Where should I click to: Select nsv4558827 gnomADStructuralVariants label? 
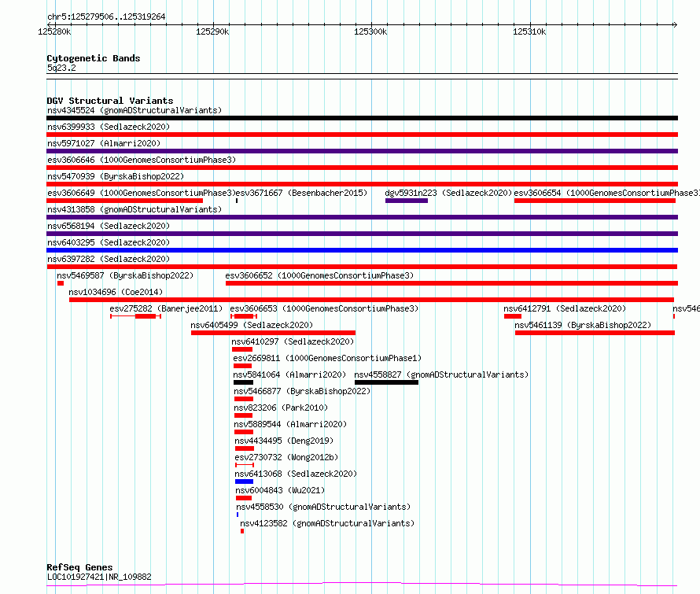(441, 374)
